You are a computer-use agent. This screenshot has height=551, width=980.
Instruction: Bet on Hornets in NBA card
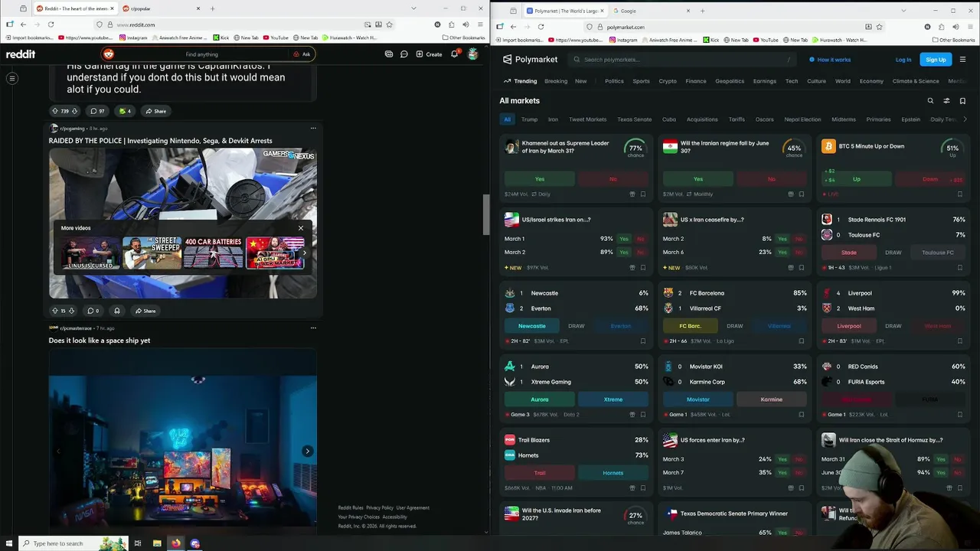pos(612,473)
